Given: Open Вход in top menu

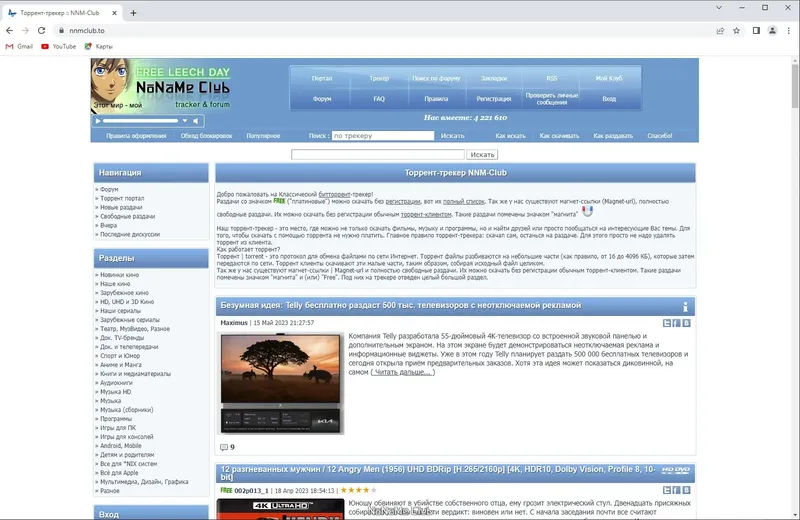Looking at the screenshot, I should [x=609, y=99].
